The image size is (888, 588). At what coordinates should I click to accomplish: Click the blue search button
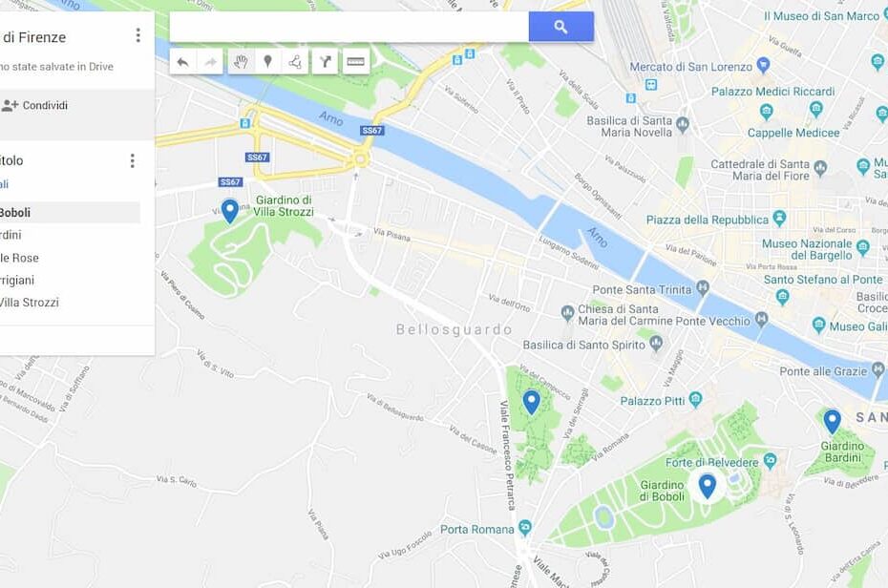coord(560,27)
